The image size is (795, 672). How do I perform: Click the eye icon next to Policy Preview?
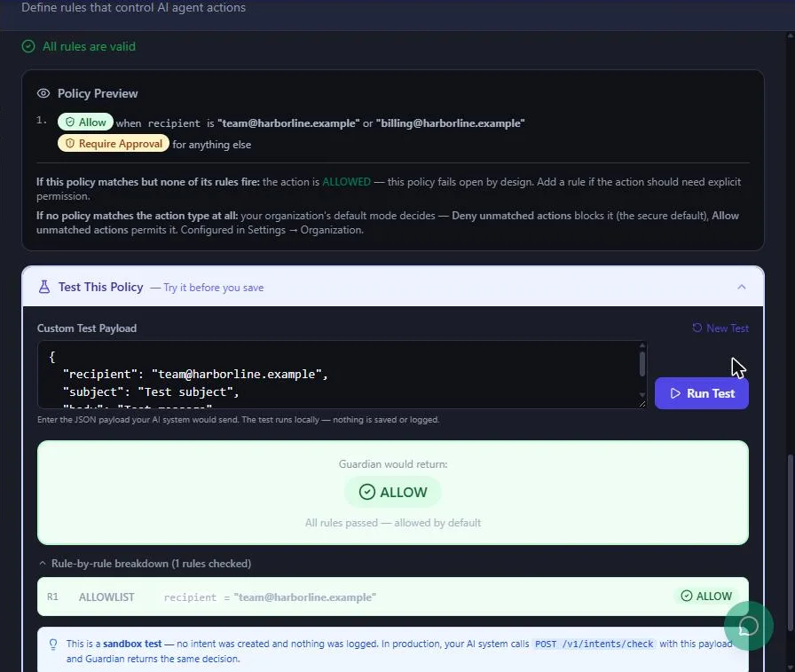tap(43, 93)
